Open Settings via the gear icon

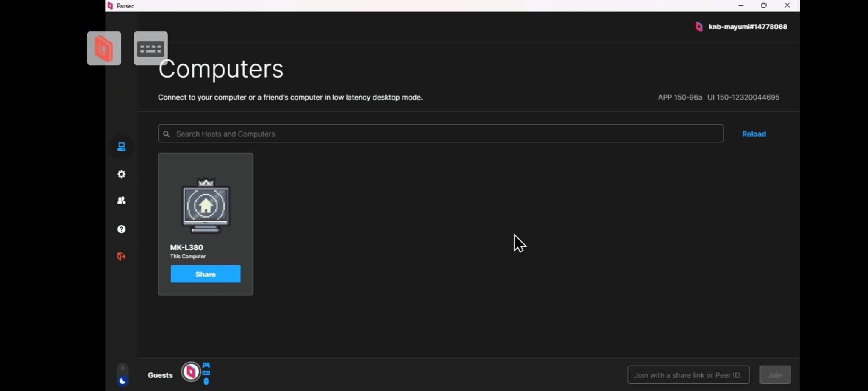[122, 174]
